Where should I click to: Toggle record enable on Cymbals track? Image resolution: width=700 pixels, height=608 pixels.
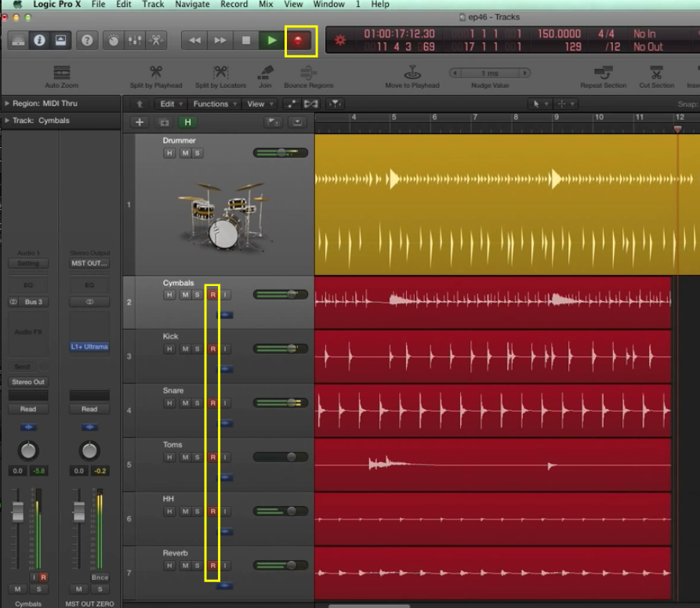213,295
